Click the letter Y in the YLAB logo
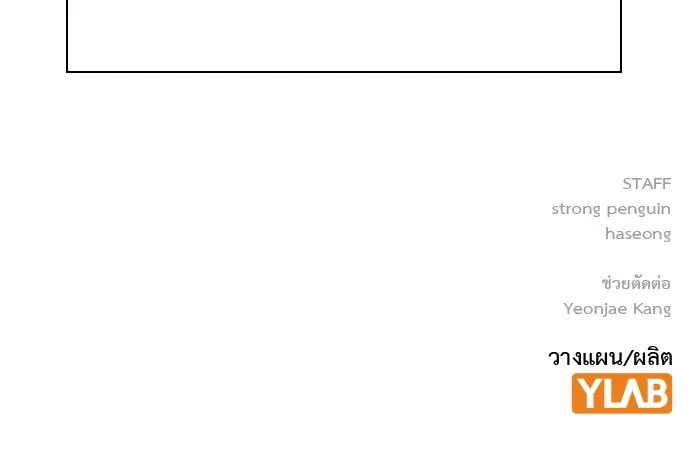Viewport: 690px width, 475px height. [x=587, y=394]
